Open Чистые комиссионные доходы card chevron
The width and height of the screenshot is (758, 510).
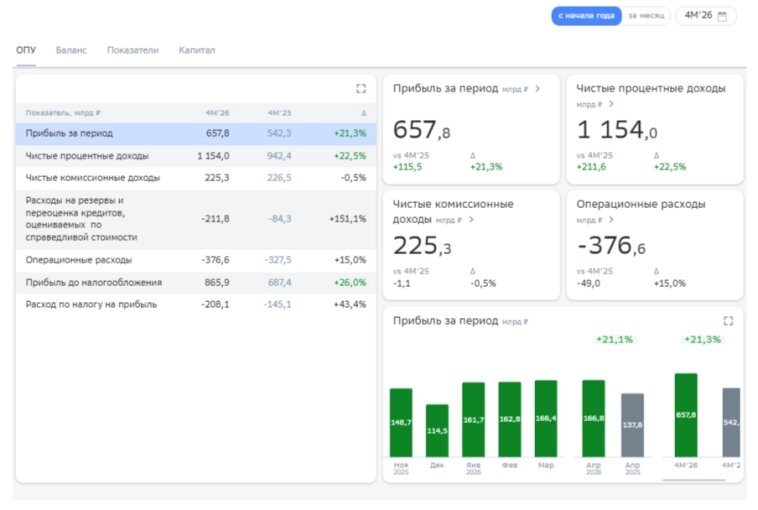tap(471, 220)
